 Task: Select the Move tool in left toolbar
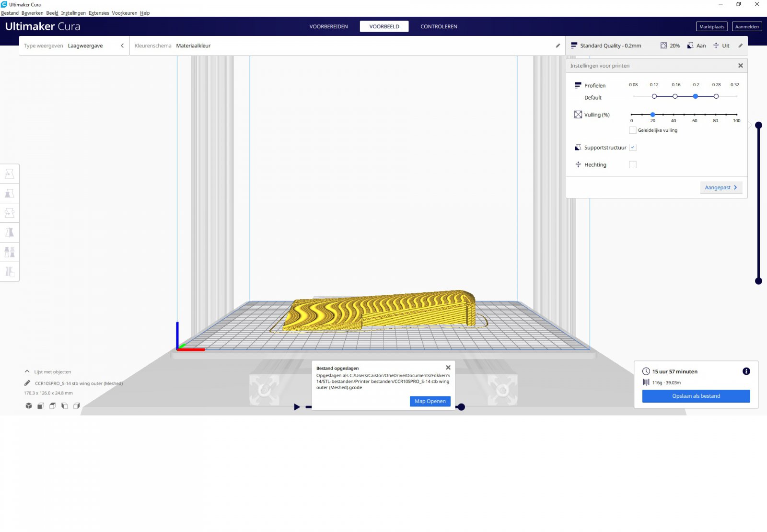[x=10, y=174]
